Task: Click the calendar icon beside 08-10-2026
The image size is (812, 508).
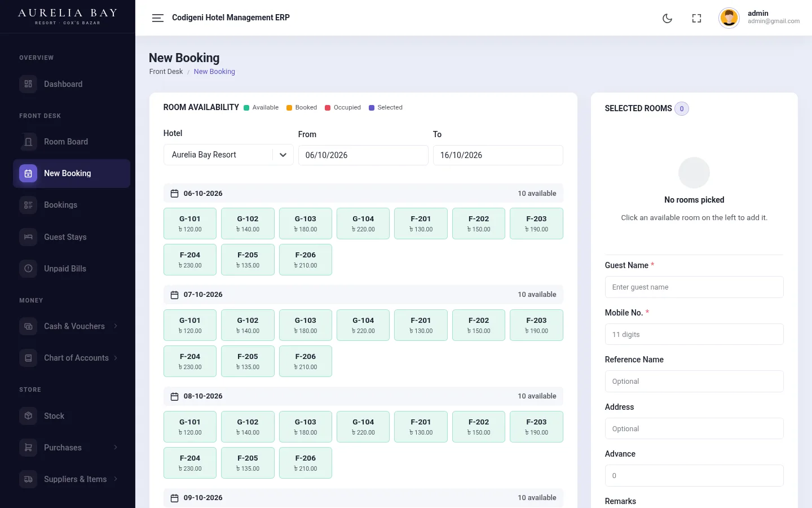Action: [x=175, y=396]
